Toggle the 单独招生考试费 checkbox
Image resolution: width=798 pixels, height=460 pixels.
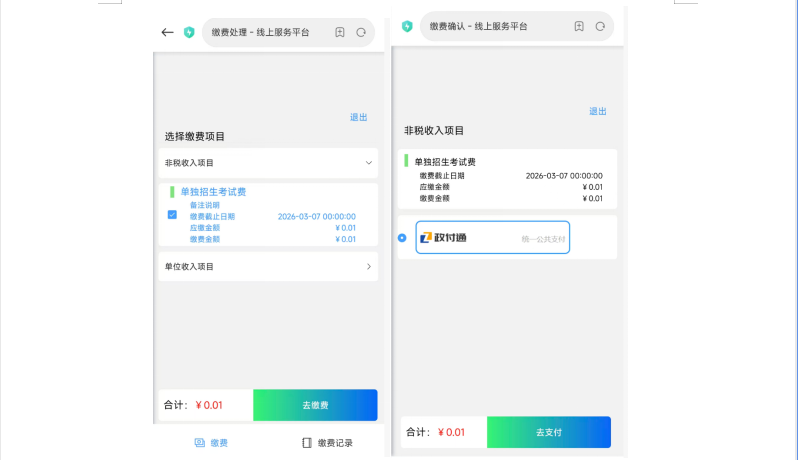(x=172, y=215)
